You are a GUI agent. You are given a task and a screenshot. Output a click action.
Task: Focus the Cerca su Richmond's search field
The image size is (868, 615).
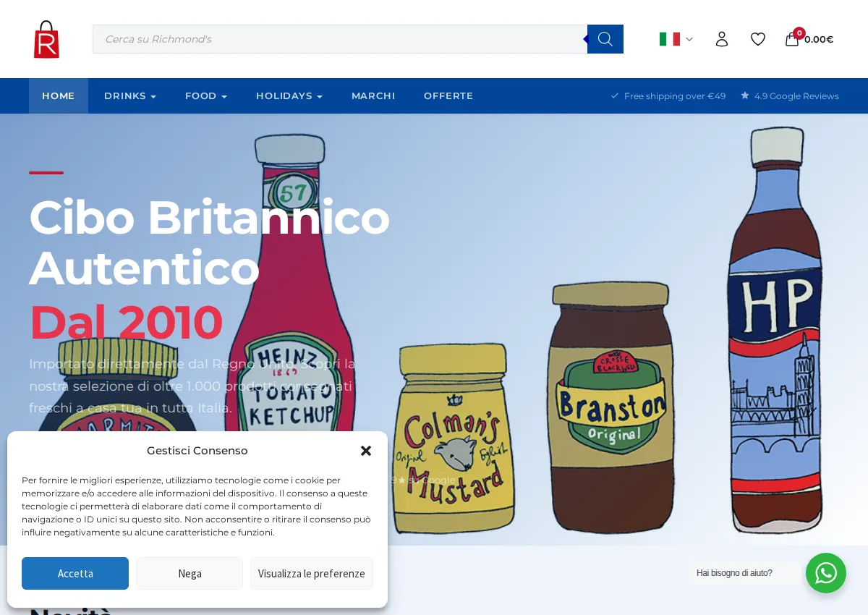[x=340, y=39]
